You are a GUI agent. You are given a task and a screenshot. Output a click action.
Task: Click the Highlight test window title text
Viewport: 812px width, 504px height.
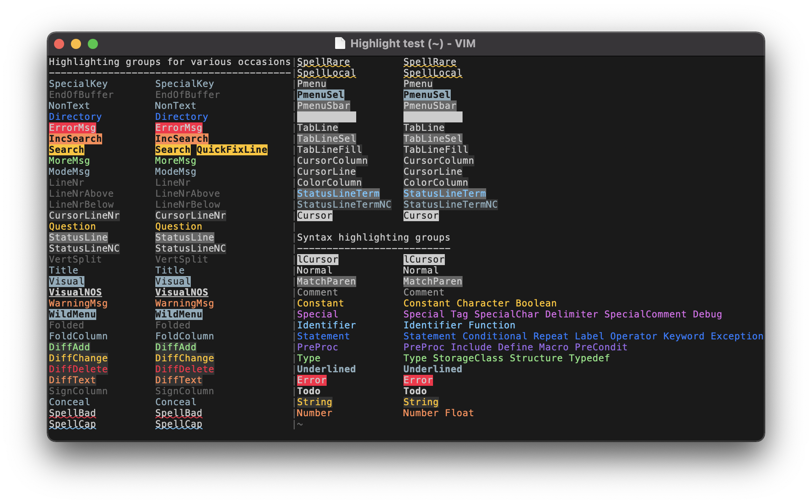click(x=412, y=43)
